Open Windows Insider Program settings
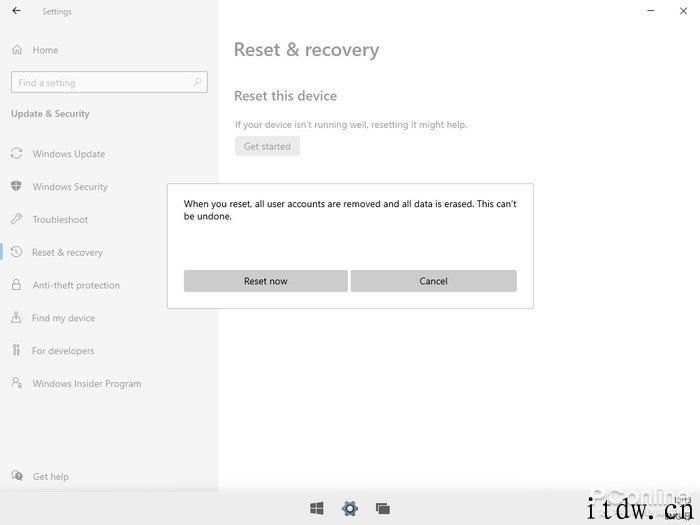Viewport: 700px width, 525px height. 87,383
